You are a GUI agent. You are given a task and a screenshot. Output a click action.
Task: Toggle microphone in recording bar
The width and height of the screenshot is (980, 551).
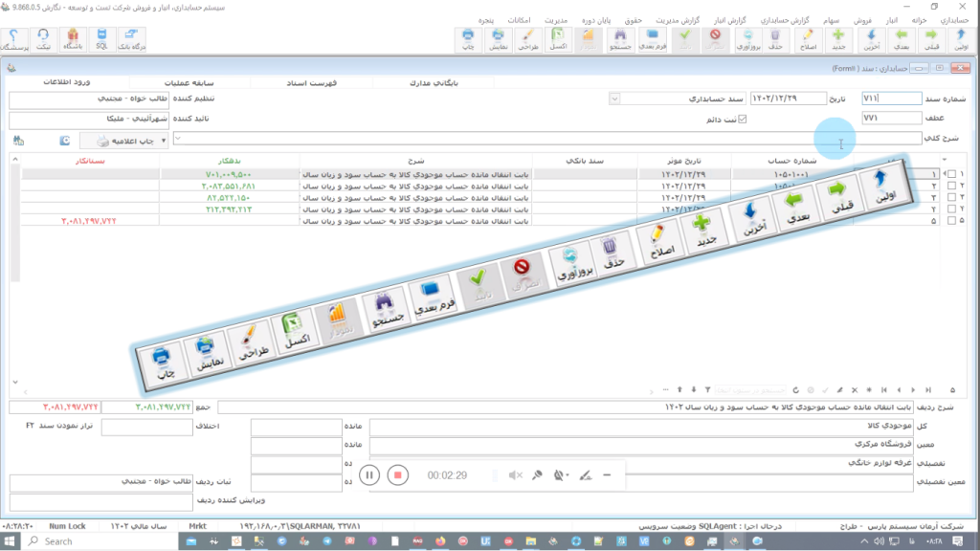pos(537,475)
